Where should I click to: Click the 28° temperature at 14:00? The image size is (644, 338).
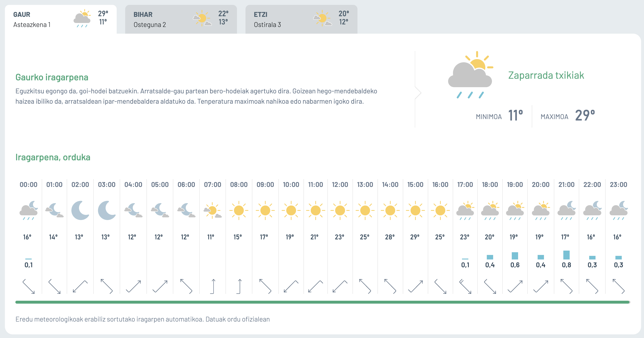click(x=390, y=237)
